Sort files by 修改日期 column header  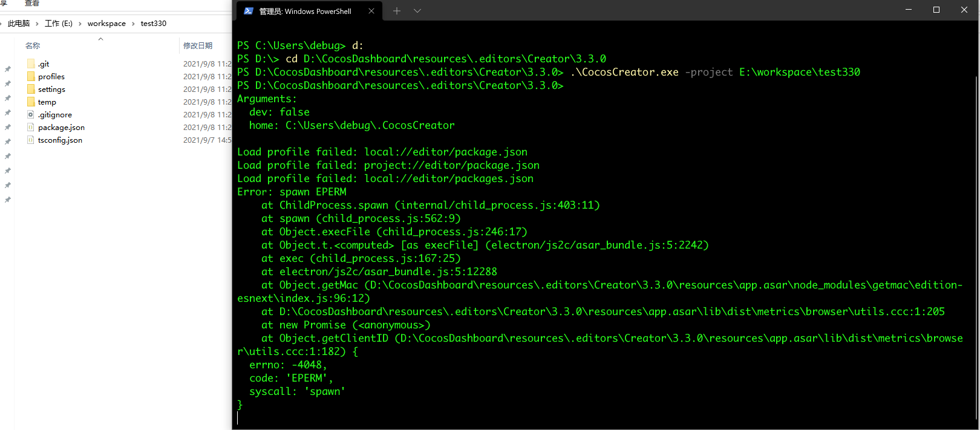[x=198, y=46]
